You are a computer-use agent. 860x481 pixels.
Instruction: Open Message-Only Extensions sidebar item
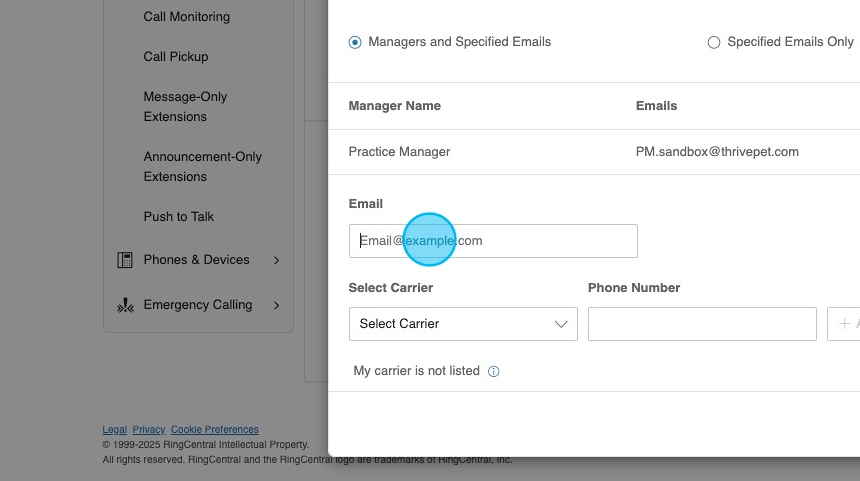[x=185, y=107]
